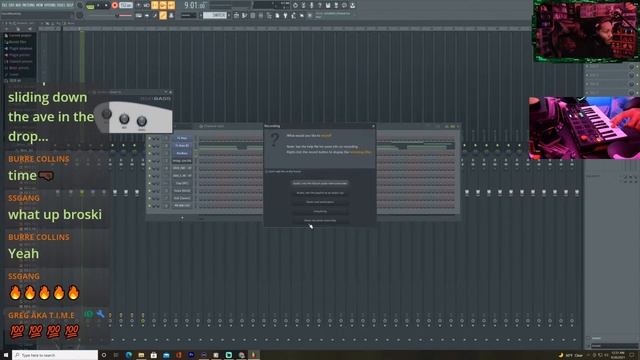640x360 pixels.
Task: Click the typing keyboard icon in second toolbar row
Action: (x=139, y=15)
